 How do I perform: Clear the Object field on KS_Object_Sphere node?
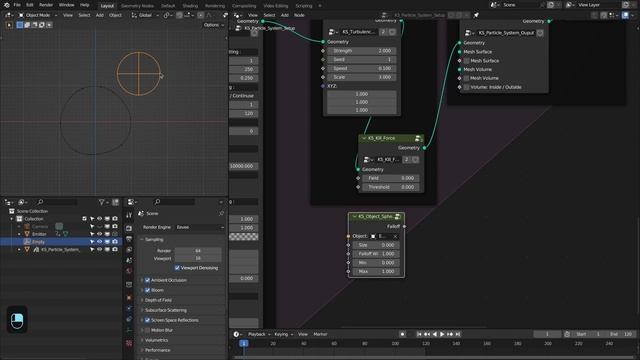click(395, 236)
